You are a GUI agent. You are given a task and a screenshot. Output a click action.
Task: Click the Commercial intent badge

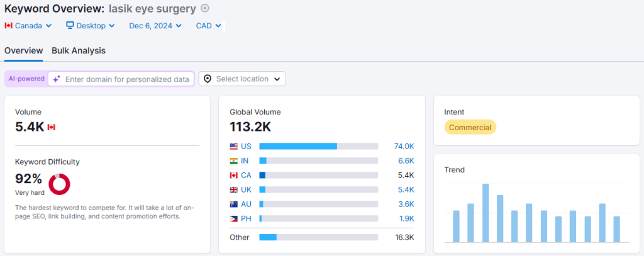point(470,127)
